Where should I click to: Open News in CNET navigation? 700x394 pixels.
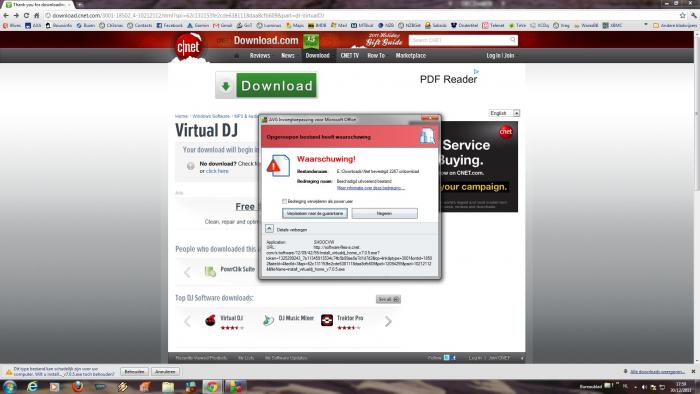pyautogui.click(x=288, y=56)
